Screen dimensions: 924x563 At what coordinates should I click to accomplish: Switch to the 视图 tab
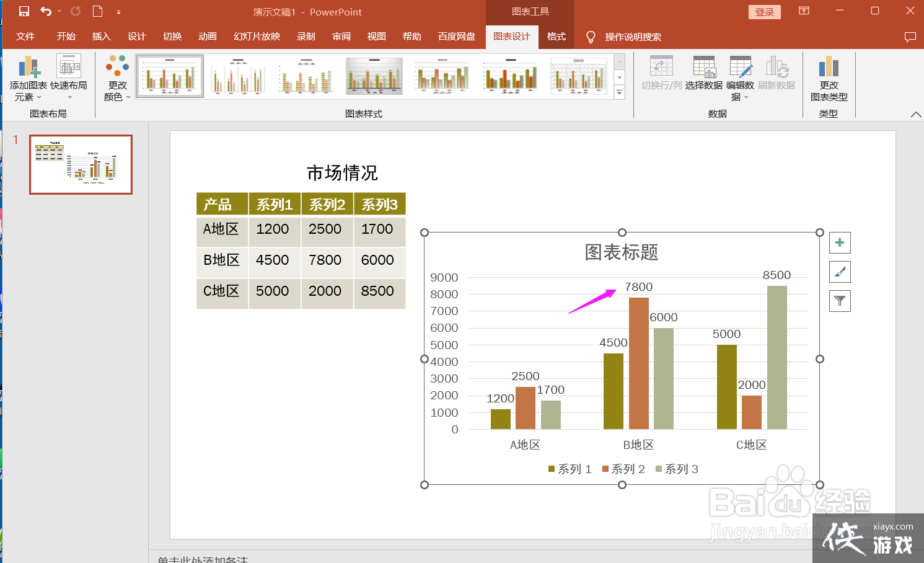377,37
